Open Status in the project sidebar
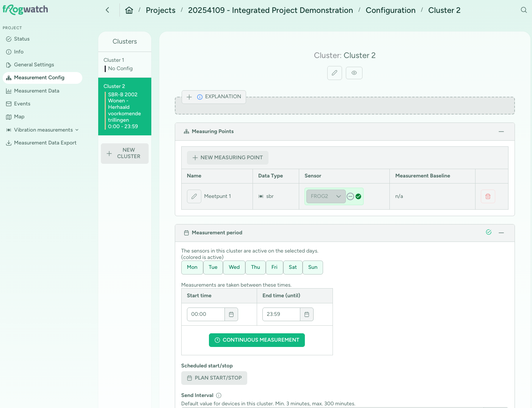The width and height of the screenshot is (532, 408). [x=42, y=39]
